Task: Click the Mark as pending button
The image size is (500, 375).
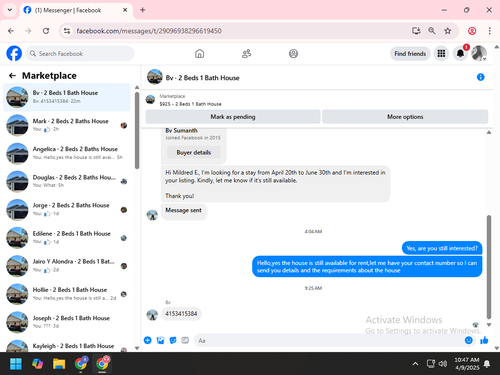Action: point(233,117)
